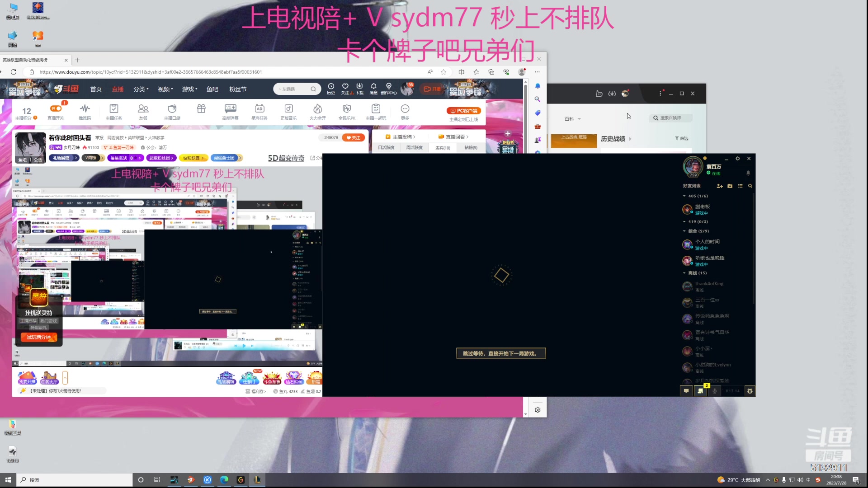This screenshot has width=868, height=488.
Task: Click the red 关注 follow button
Action: point(354,137)
